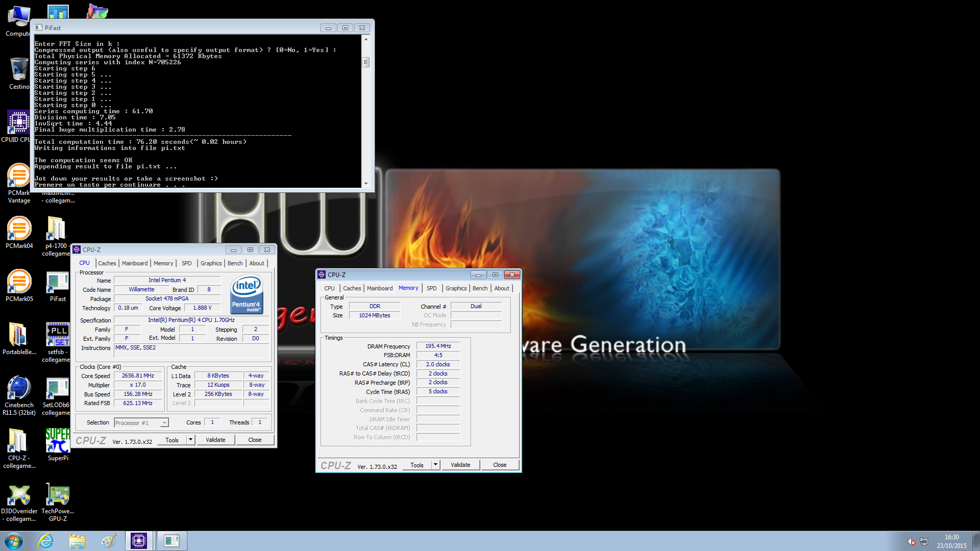Click the muted volume tray icon

click(x=911, y=541)
